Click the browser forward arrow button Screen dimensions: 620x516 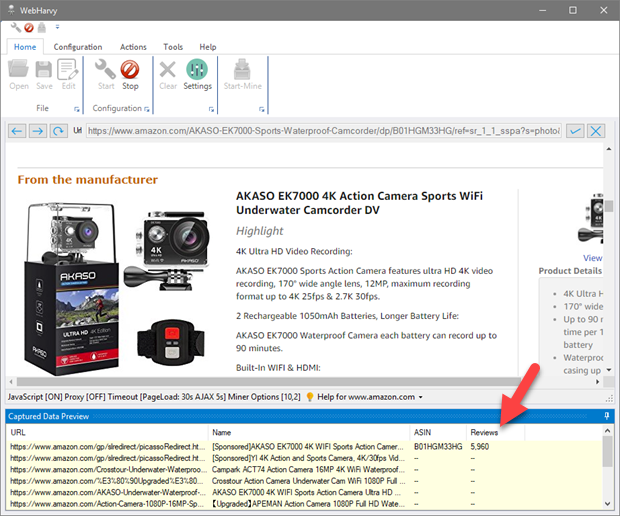coord(38,131)
